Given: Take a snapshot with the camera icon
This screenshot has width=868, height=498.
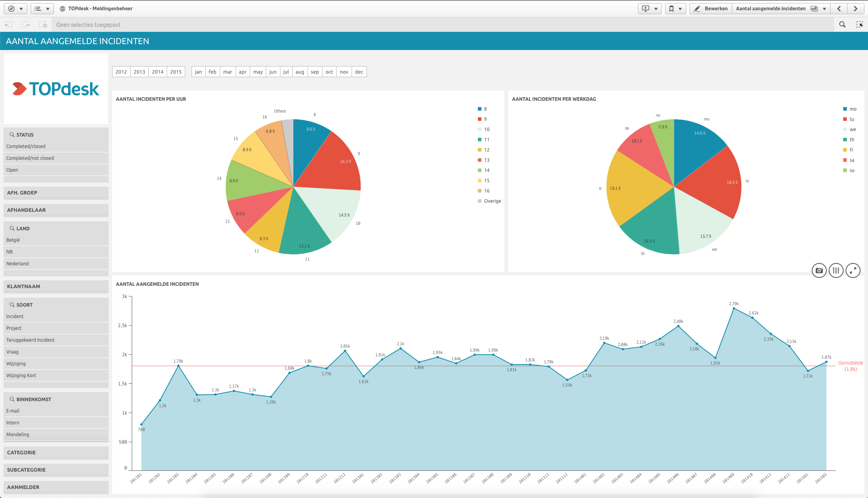Looking at the screenshot, I should (819, 270).
